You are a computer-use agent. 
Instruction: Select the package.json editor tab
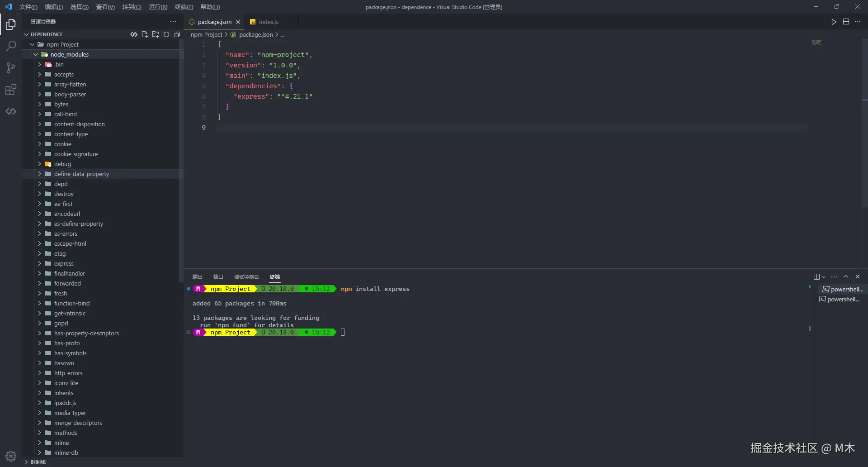point(214,22)
